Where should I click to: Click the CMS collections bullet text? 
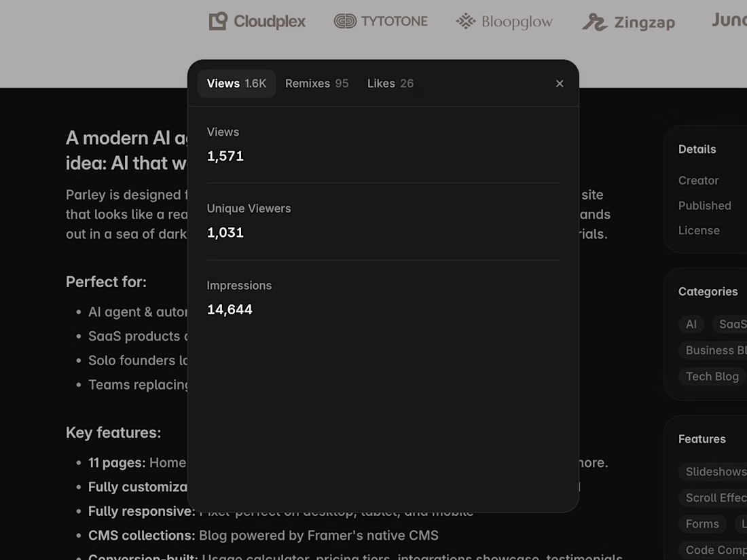(x=263, y=536)
